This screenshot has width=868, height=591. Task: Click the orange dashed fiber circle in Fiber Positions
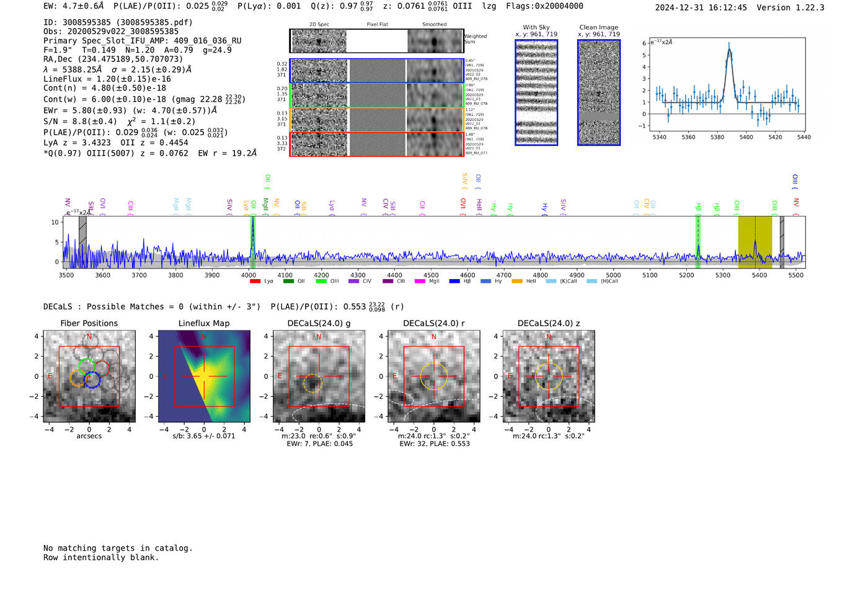(78, 378)
